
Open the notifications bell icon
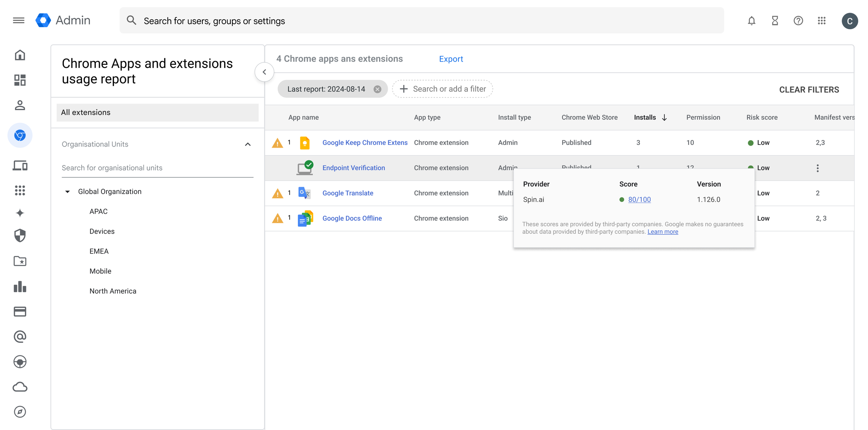click(x=751, y=21)
